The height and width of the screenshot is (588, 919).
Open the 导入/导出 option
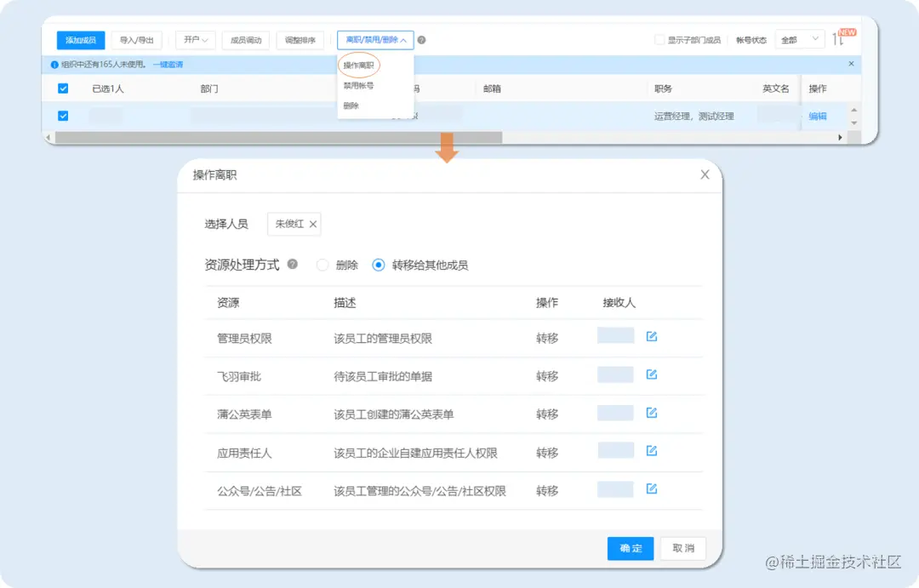(x=136, y=40)
